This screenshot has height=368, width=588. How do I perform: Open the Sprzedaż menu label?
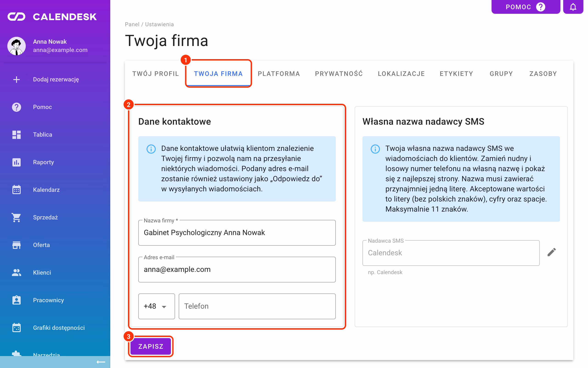tap(45, 217)
